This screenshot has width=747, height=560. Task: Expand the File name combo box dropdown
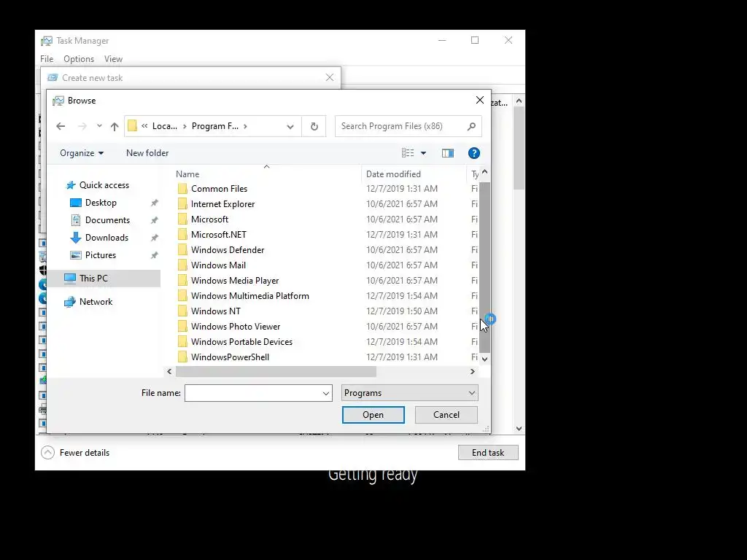326,393
